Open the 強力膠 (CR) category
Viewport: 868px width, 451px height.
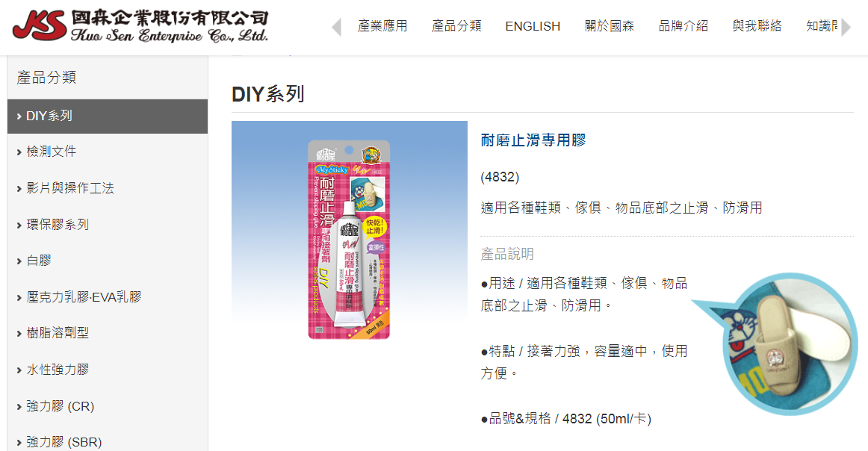pyautogui.click(x=108, y=406)
